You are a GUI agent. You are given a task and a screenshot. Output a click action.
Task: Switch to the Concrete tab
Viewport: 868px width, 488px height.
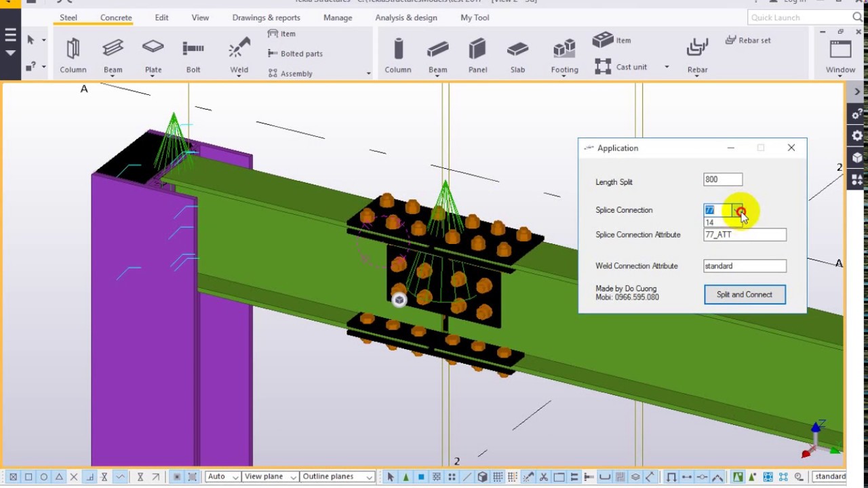click(115, 18)
